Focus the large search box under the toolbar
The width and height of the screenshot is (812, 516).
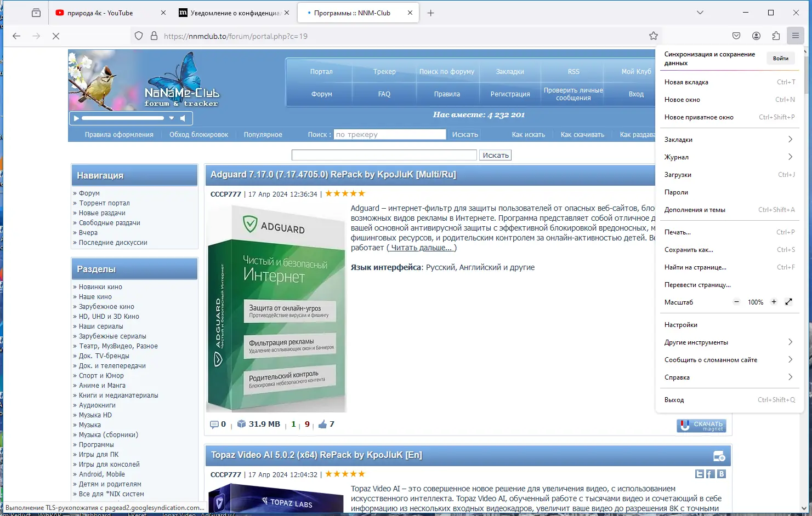(384, 155)
